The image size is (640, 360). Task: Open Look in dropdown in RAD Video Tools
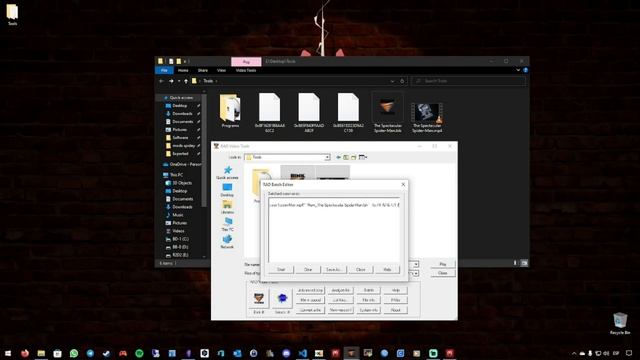coord(327,157)
